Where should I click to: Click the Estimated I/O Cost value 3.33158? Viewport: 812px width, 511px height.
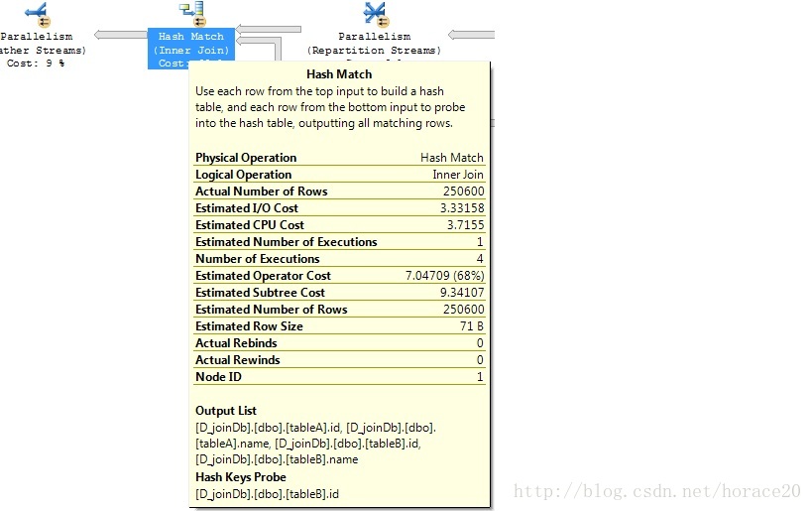[462, 207]
